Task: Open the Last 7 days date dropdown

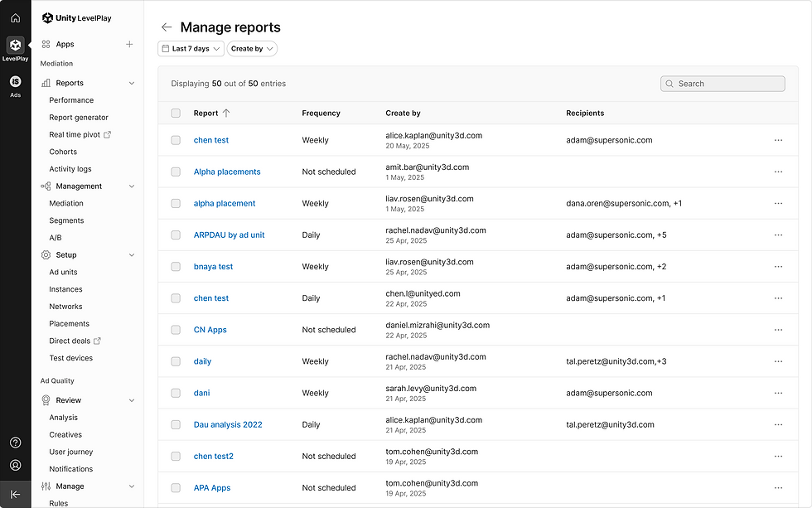Action: pos(191,49)
